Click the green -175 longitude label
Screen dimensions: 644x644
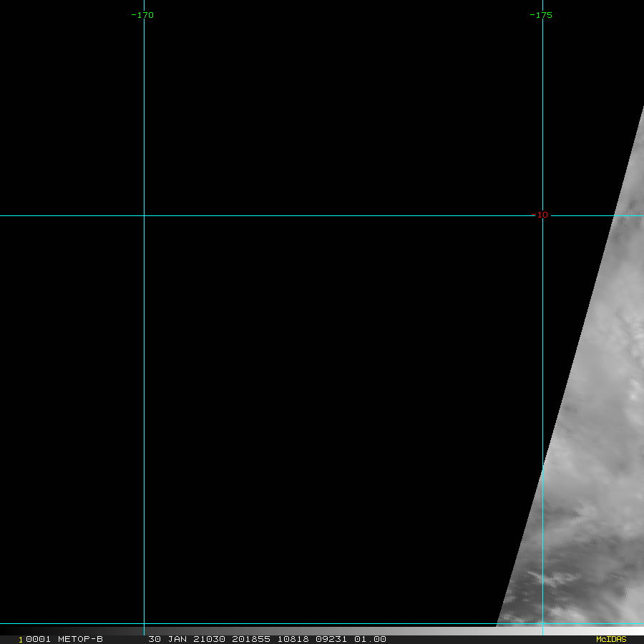coord(541,15)
